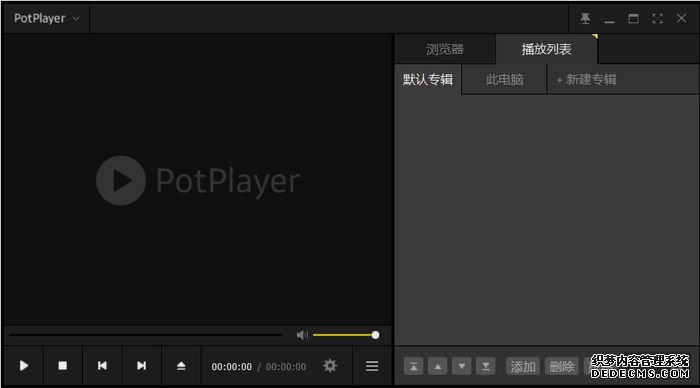Skip to the next track
Image resolution: width=700 pixels, height=388 pixels.
tap(142, 366)
